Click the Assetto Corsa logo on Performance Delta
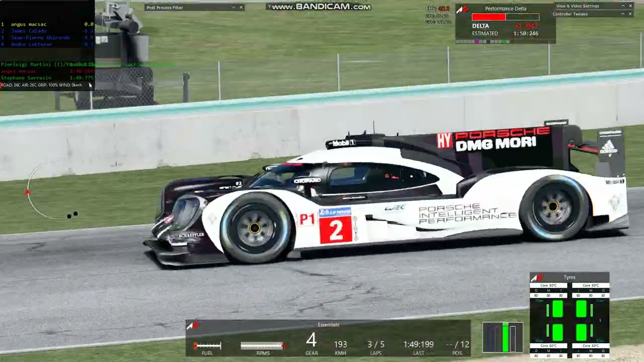Screen dimensions: 644x362 [462, 9]
